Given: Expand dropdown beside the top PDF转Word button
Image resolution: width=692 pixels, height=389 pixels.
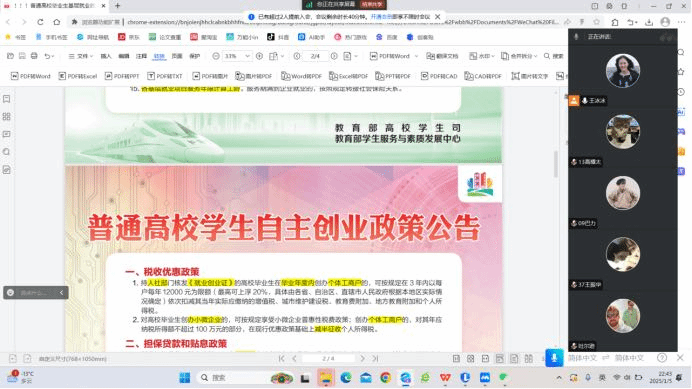Looking at the screenshot, I should pos(416,56).
